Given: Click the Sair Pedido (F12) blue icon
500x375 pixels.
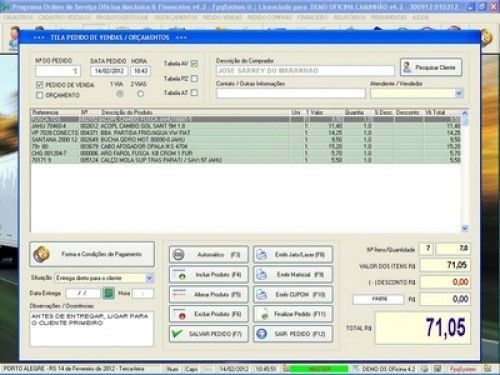Looking at the screenshot, I should pos(262,334).
